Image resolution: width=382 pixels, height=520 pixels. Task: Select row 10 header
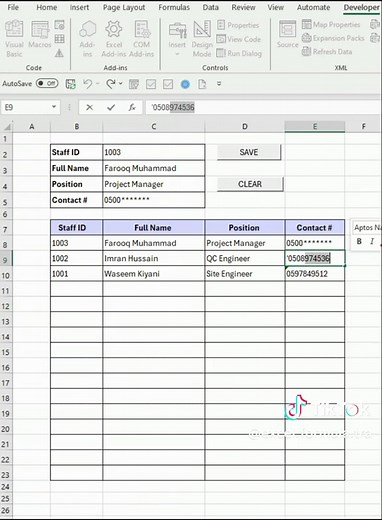coord(6,275)
